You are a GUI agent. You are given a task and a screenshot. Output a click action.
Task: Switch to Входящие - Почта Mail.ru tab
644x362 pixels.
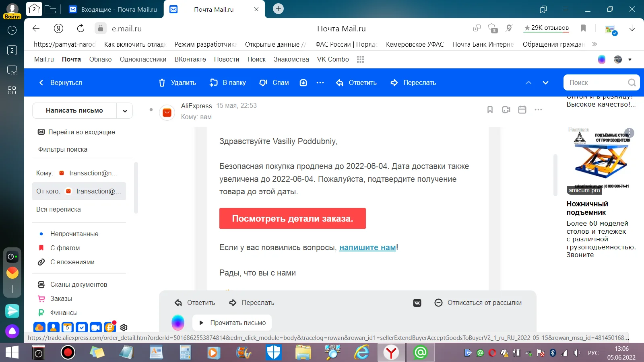pyautogui.click(x=114, y=9)
